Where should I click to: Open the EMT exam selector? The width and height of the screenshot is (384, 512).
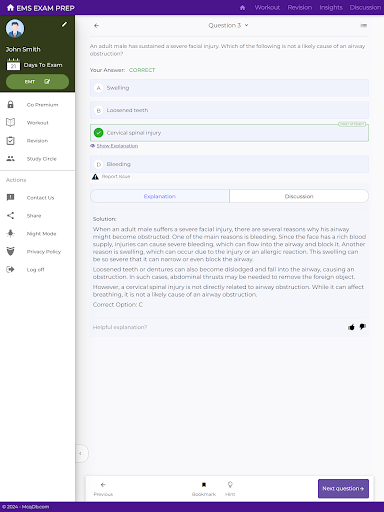pyautogui.click(x=37, y=82)
